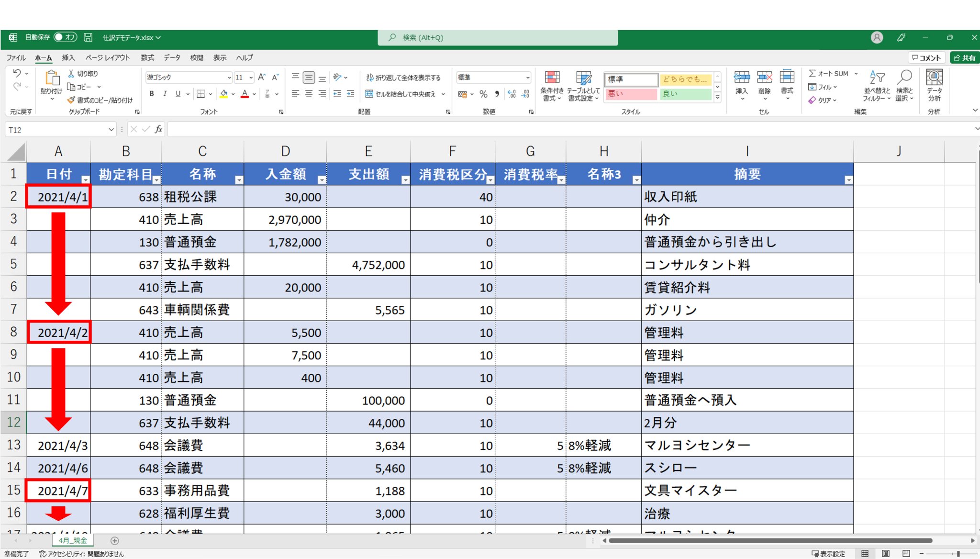The width and height of the screenshot is (980, 559).
Task: Click the increase indent icon
Action: click(x=350, y=94)
